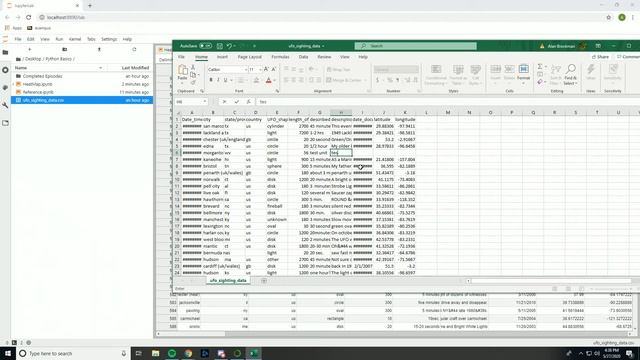Open the Kernel menu in JupyterLab

pyautogui.click(x=75, y=39)
